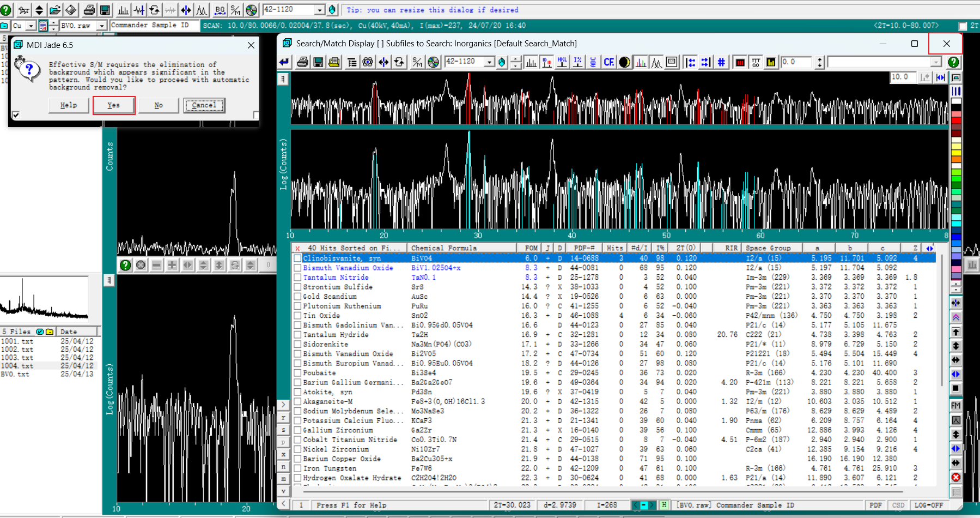The height and width of the screenshot is (518, 980).
Task: Click the HKL labels icon
Action: pyautogui.click(x=562, y=62)
